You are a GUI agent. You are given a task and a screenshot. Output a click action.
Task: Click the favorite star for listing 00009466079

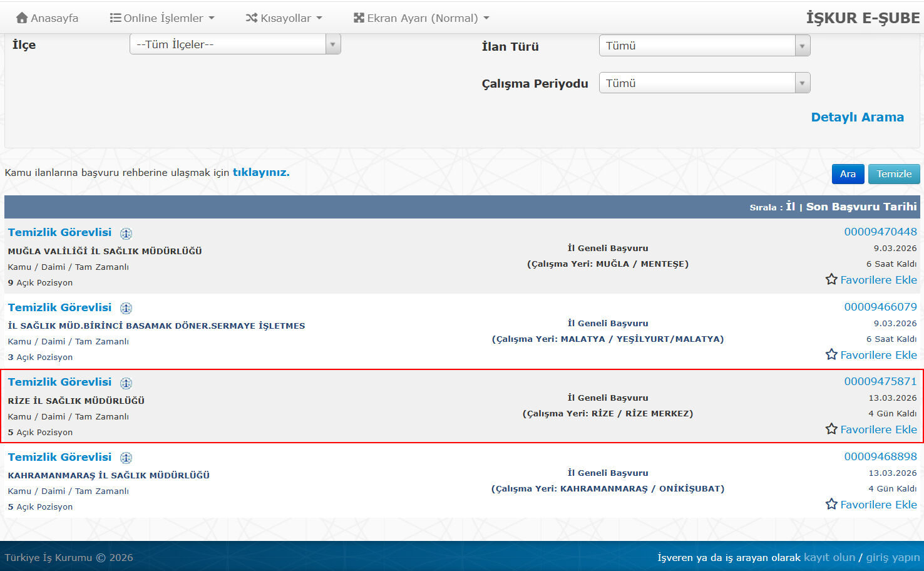coord(831,354)
